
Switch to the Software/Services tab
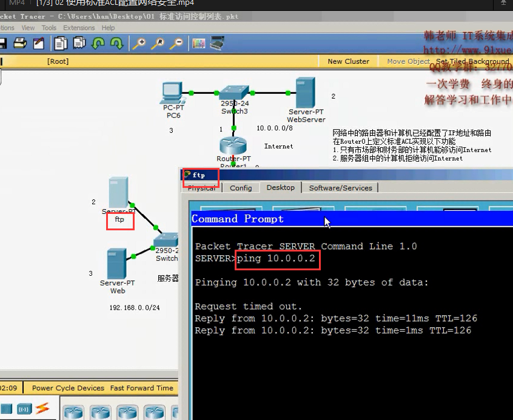tap(341, 188)
